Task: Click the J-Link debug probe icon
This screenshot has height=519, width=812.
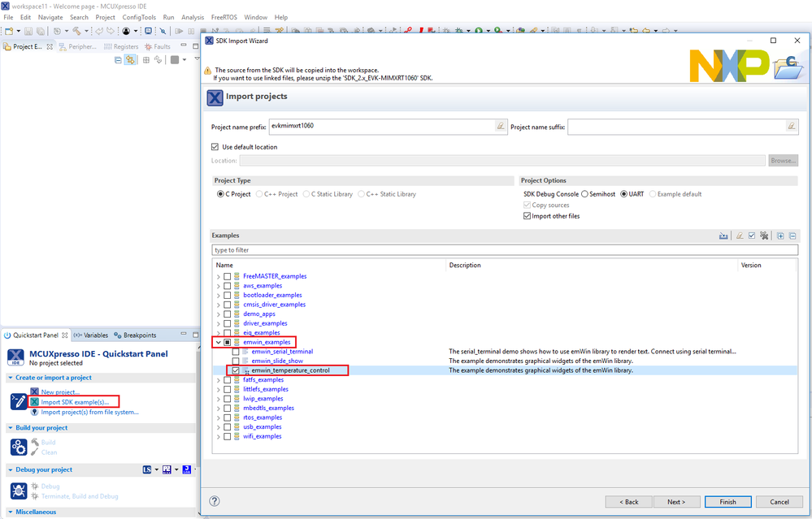Action: click(187, 469)
